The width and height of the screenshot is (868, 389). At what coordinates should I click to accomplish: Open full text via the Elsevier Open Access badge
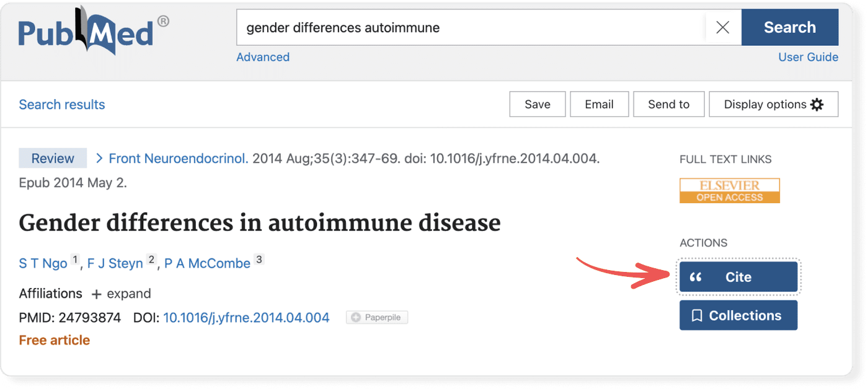tap(730, 190)
